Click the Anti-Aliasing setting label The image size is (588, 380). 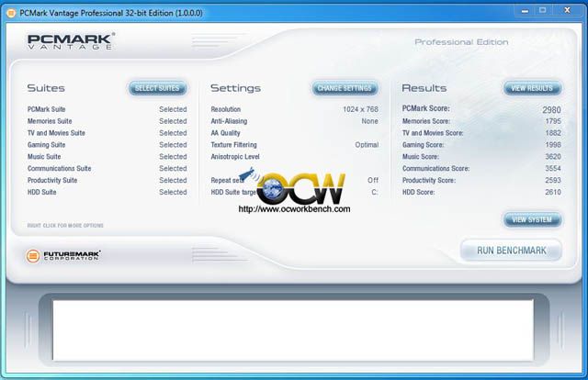coord(229,121)
